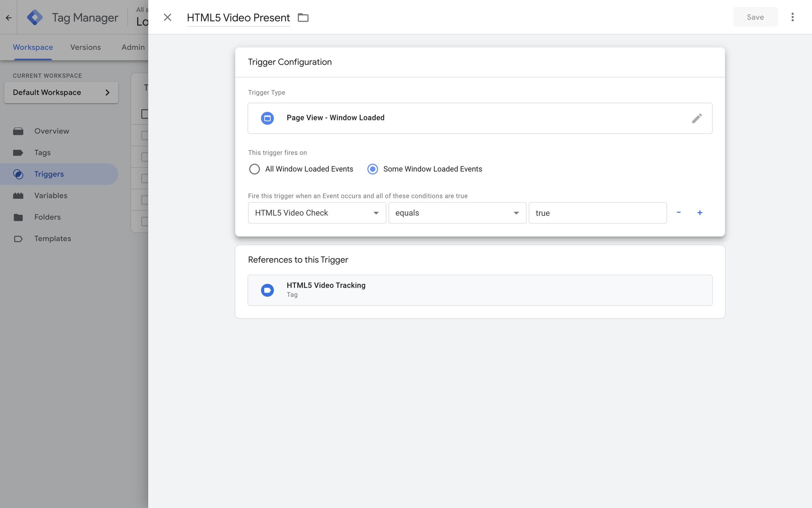Select the Some Window Loaded Events radio button
Viewport: 812px width, 508px height.
372,169
